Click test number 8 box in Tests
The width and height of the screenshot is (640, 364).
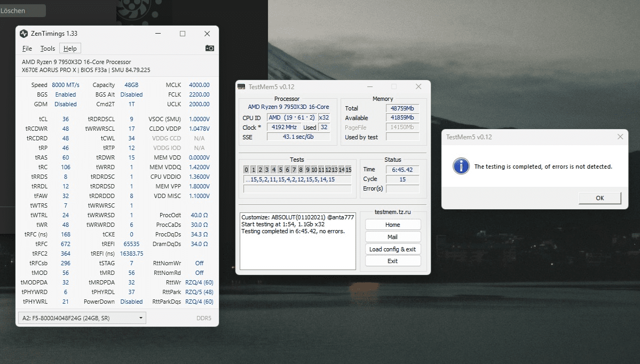pos(301,169)
